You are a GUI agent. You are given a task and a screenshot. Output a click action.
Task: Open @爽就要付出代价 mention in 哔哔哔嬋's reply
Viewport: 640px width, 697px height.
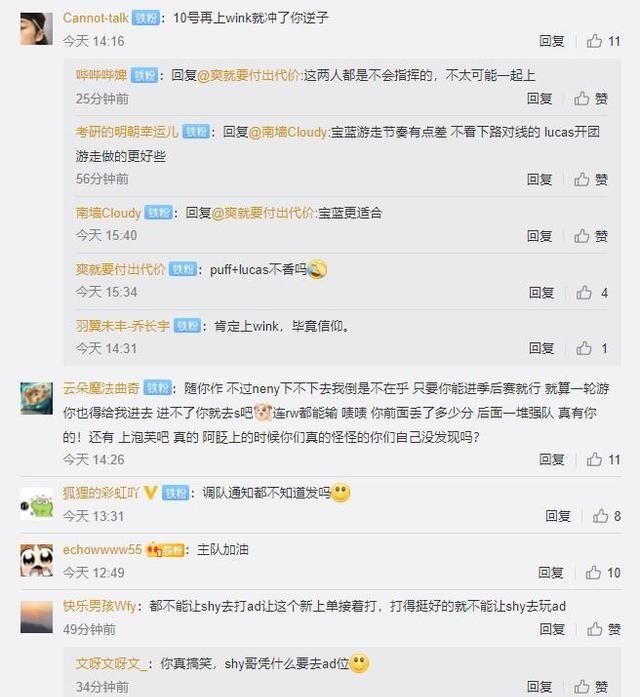pyautogui.click(x=249, y=76)
